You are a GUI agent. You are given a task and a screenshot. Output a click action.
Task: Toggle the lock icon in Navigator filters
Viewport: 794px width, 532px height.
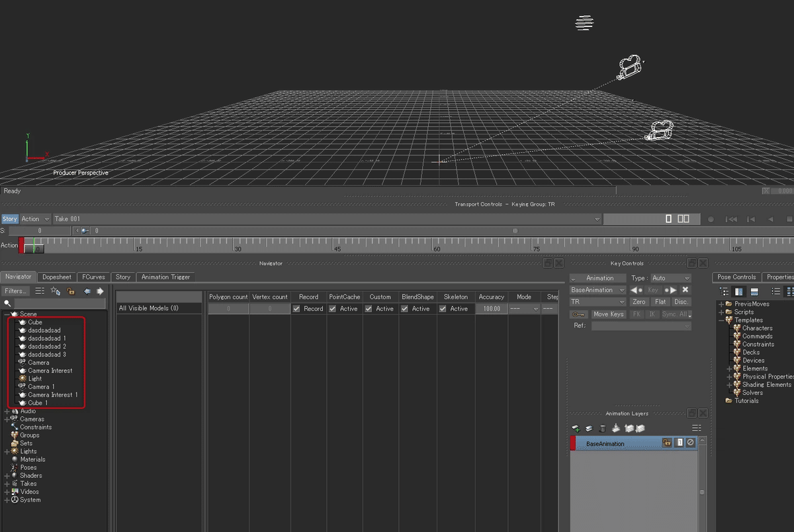tap(70, 291)
